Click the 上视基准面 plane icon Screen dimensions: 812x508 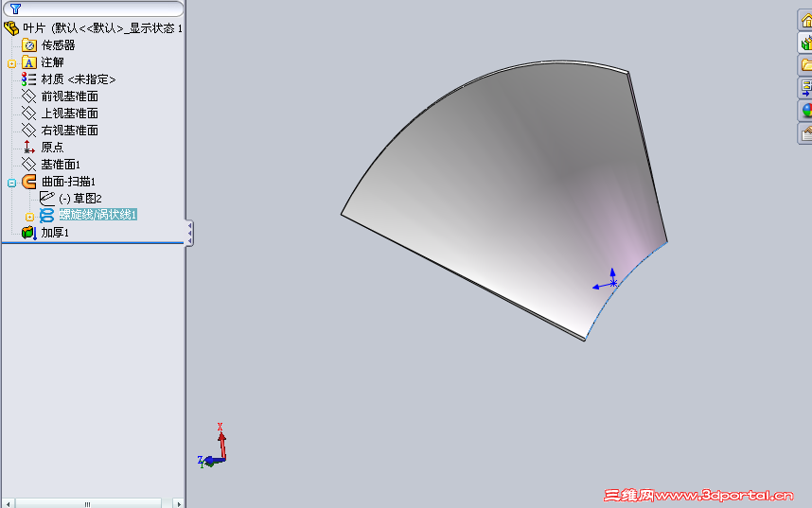[x=29, y=114]
